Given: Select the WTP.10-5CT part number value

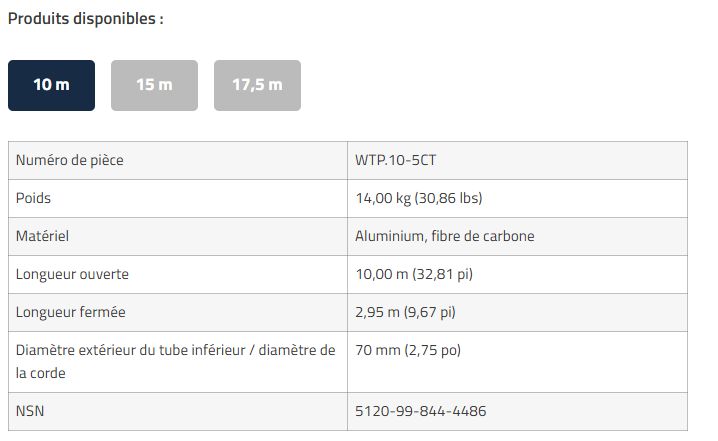Looking at the screenshot, I should [395, 160].
